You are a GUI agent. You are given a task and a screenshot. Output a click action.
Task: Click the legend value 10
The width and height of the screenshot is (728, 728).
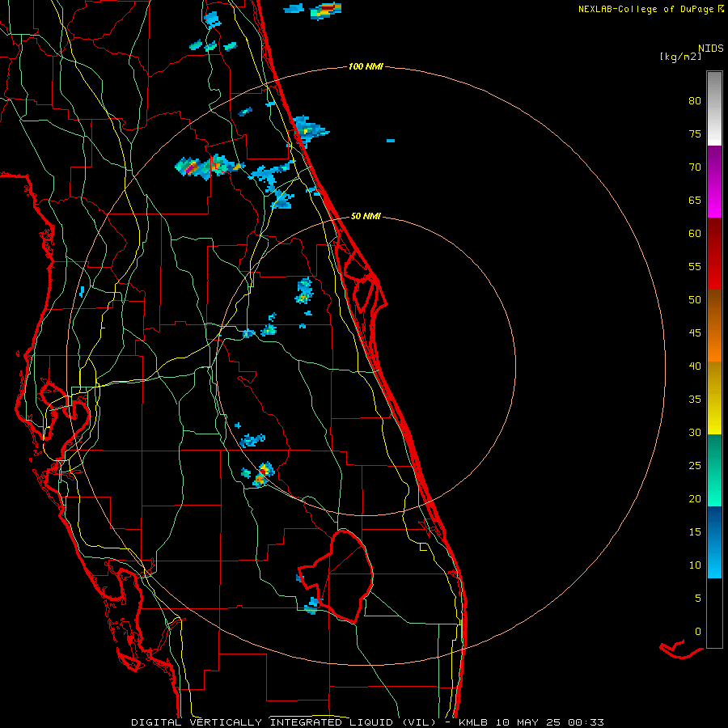(695, 565)
